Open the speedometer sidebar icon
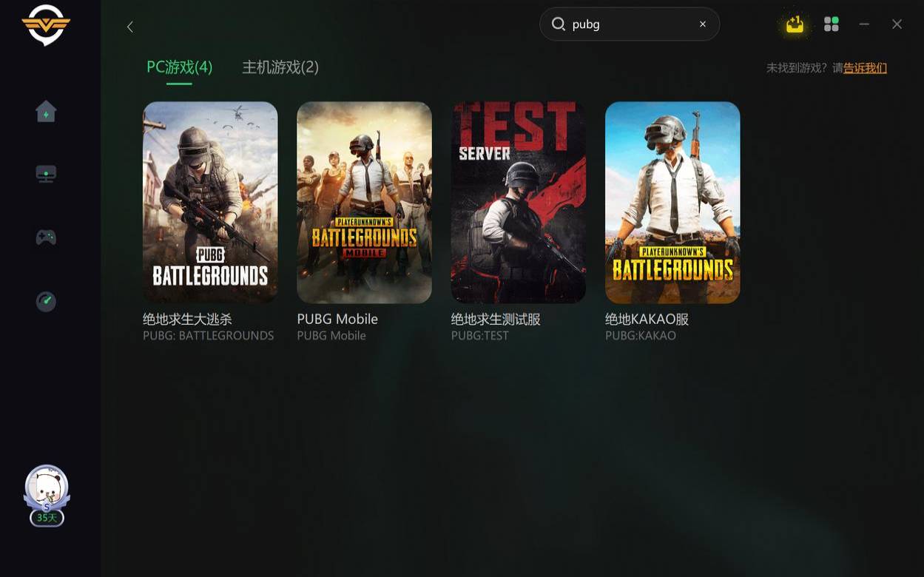The width and height of the screenshot is (924, 577). (46, 301)
